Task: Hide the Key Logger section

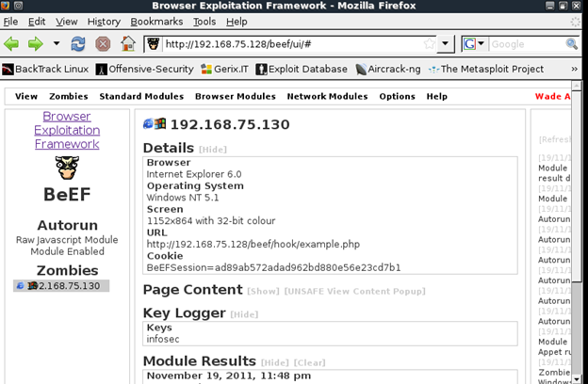Action: [x=244, y=314]
